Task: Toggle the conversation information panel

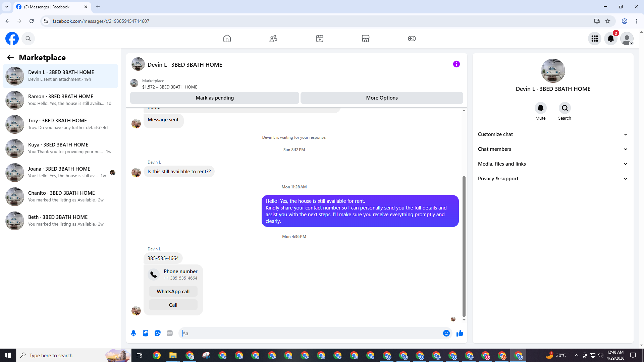Action: coord(456,64)
